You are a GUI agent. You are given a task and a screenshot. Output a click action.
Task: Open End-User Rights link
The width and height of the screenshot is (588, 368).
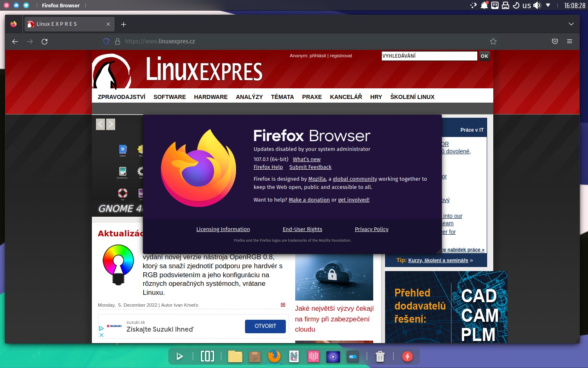pyautogui.click(x=303, y=229)
